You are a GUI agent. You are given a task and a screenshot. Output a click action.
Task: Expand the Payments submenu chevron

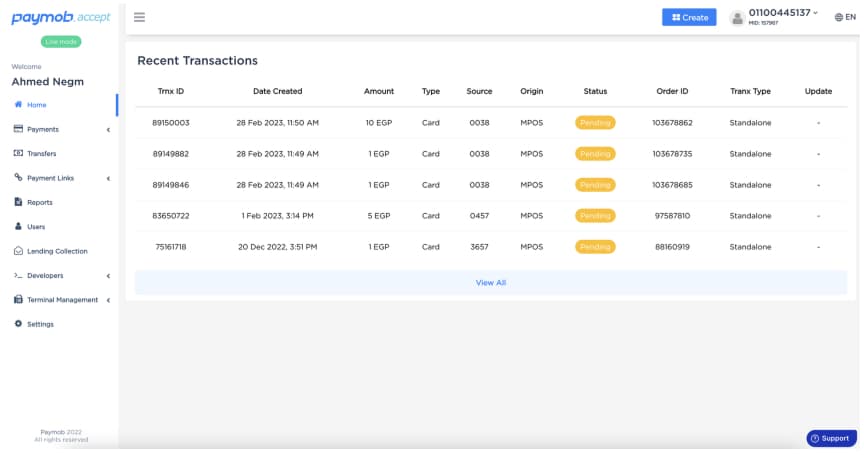[109, 129]
